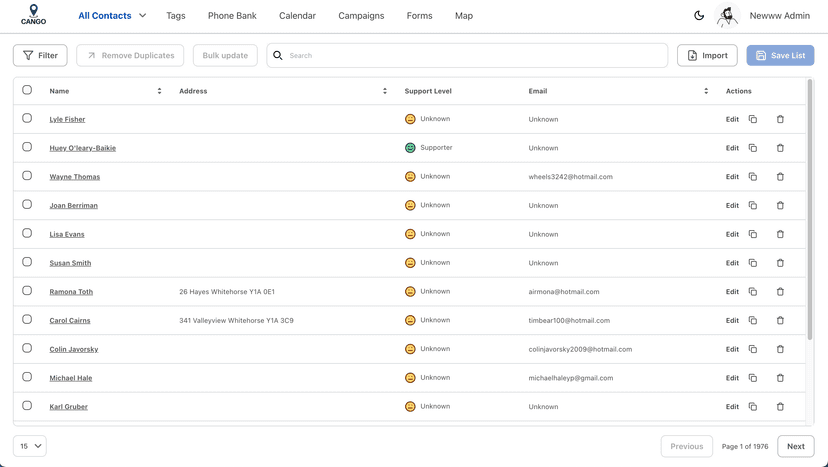Select all contacts with header checkbox
This screenshot has width=828, height=467.
pos(27,90)
